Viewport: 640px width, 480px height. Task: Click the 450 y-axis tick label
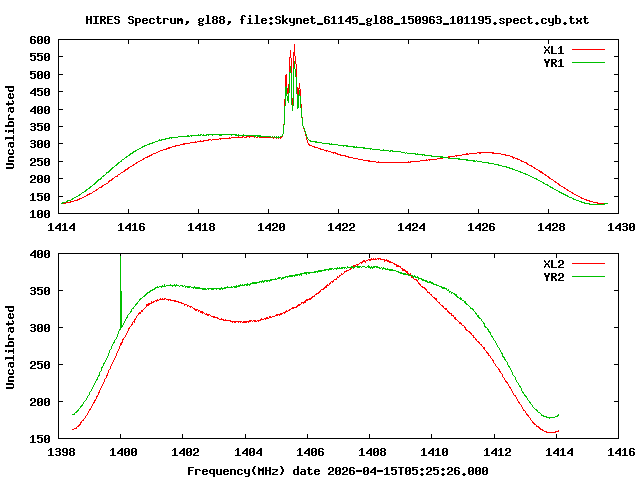coord(40,92)
